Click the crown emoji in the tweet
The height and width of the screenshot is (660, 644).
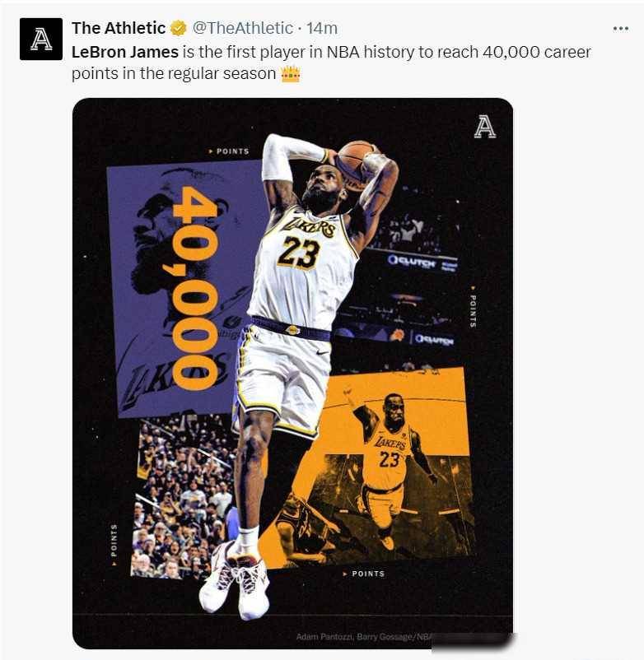click(291, 74)
